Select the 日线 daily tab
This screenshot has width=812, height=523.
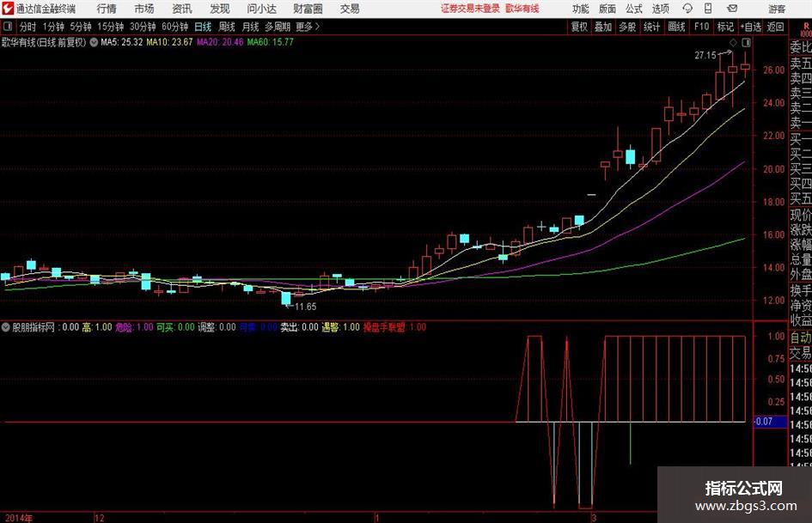[203, 27]
